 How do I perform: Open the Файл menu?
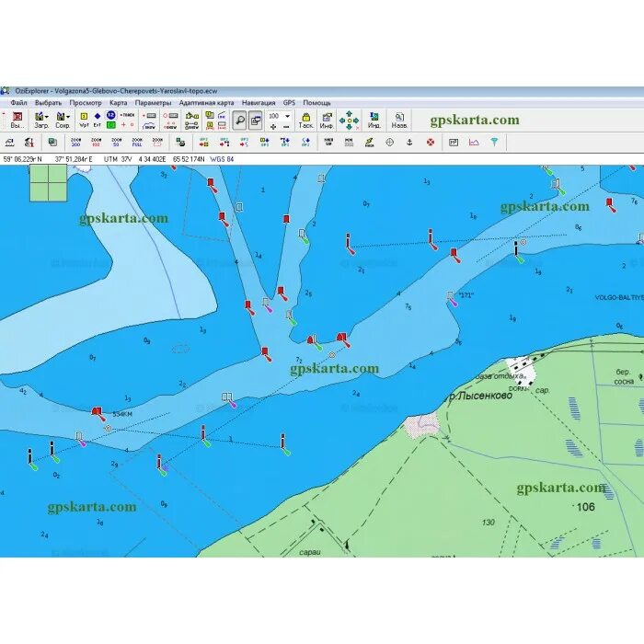(x=18, y=103)
